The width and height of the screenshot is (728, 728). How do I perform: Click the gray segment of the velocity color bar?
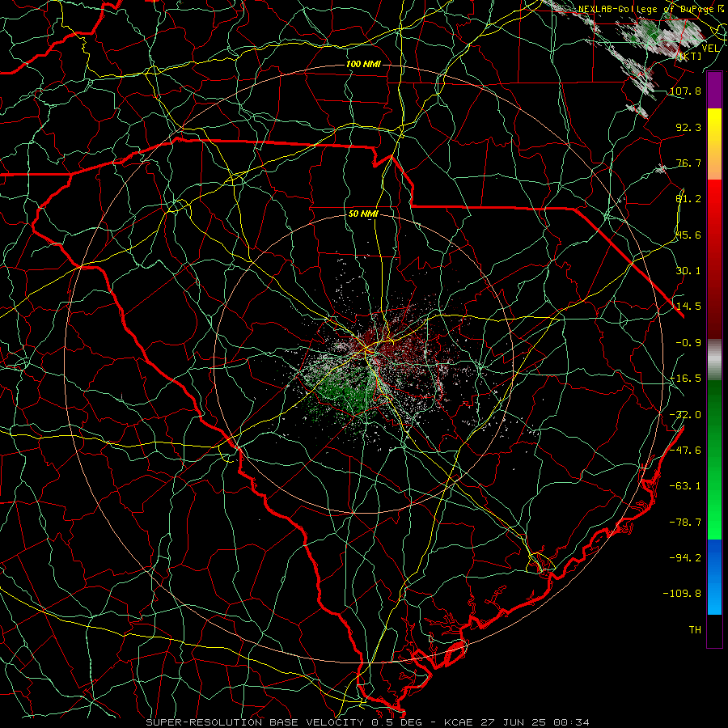[x=714, y=359]
